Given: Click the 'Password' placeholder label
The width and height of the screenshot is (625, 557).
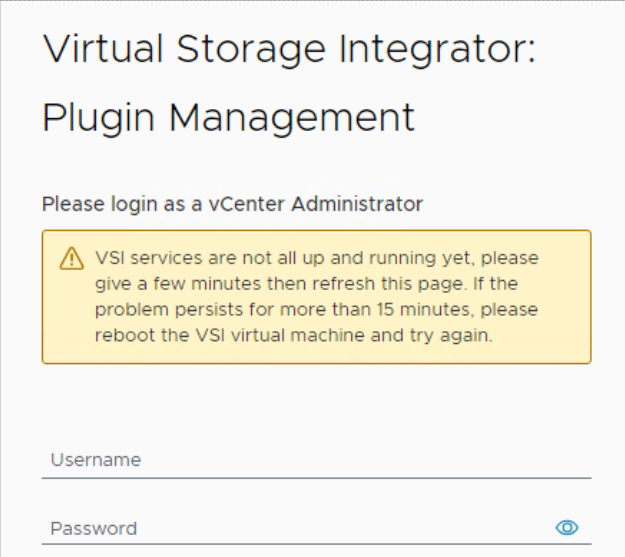Looking at the screenshot, I should pyautogui.click(x=94, y=528).
